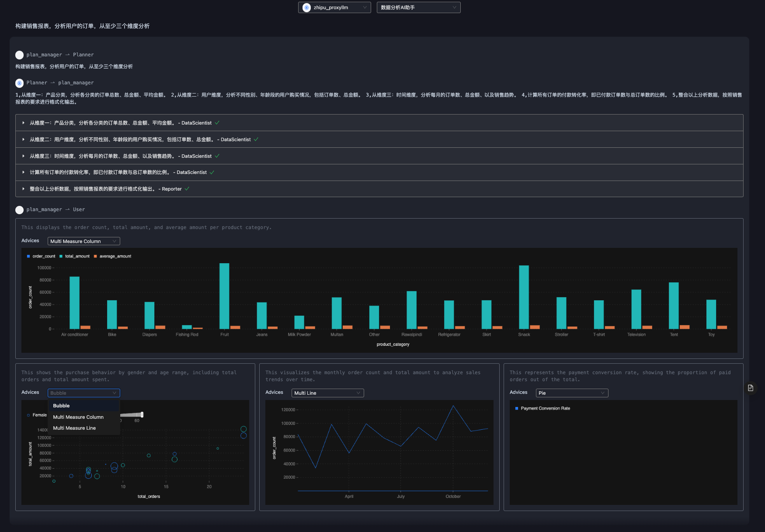Click the Fruit total_amount bar
Screen dimensions: 765x532
224,296
